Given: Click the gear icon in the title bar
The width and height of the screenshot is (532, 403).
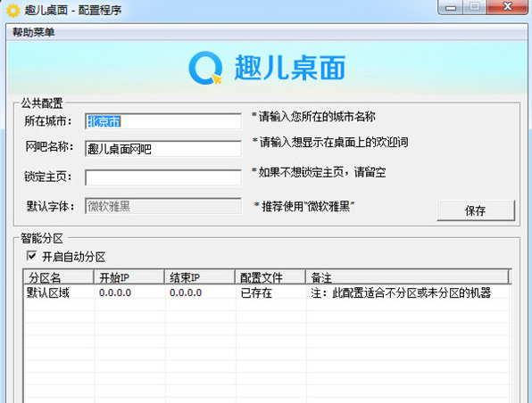Looking at the screenshot, I should [13, 11].
